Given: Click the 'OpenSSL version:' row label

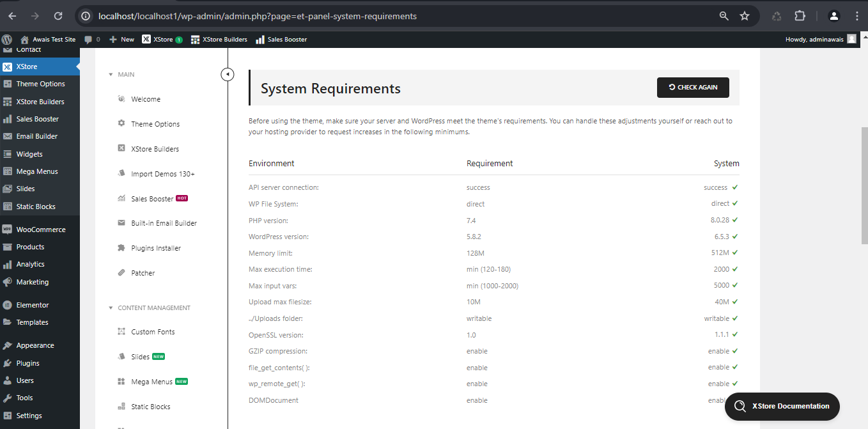Looking at the screenshot, I should tap(276, 335).
